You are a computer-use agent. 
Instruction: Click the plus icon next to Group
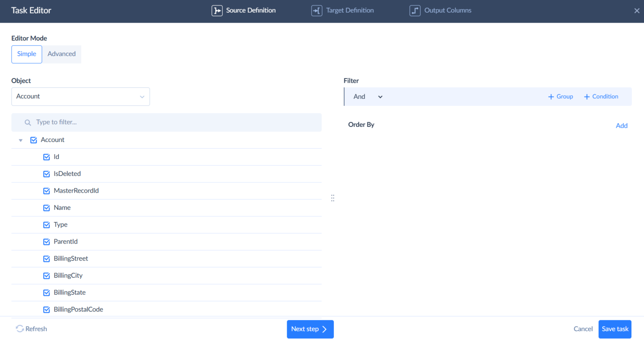(x=550, y=96)
